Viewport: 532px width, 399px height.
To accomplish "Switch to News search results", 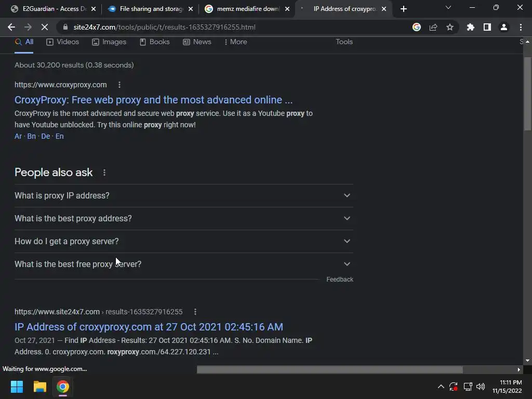I will pos(197,42).
